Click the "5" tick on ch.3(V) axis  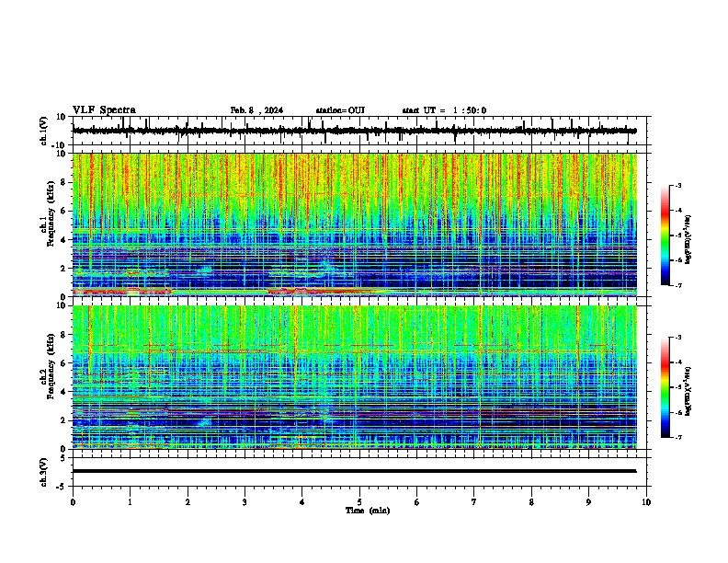(x=64, y=458)
